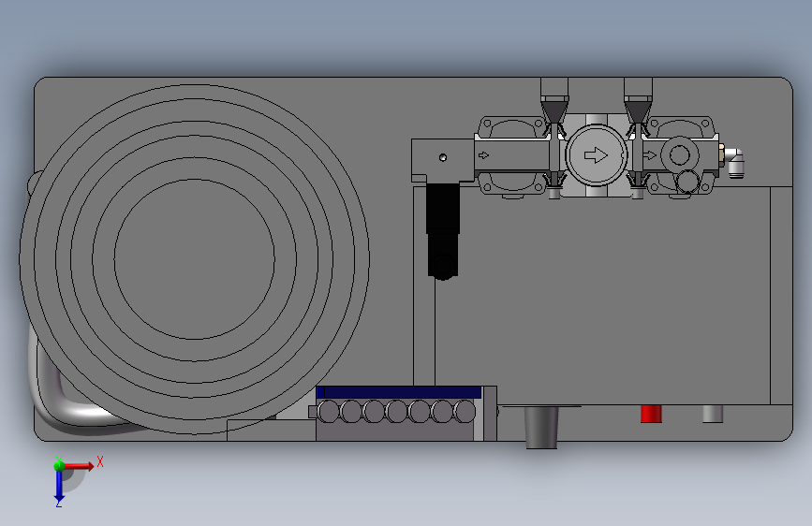Click the blue Z axis arrow of the triad
This screenshot has width=812, height=526.
(59, 487)
